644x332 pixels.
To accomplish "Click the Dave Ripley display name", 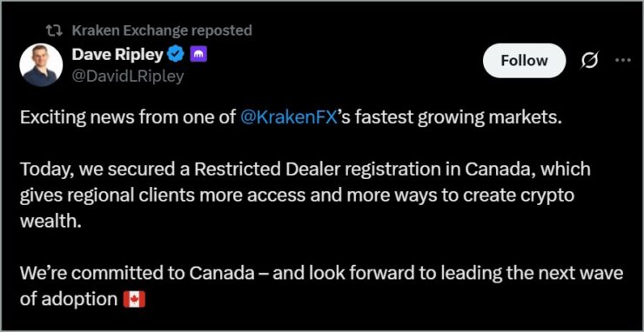I will click(117, 54).
